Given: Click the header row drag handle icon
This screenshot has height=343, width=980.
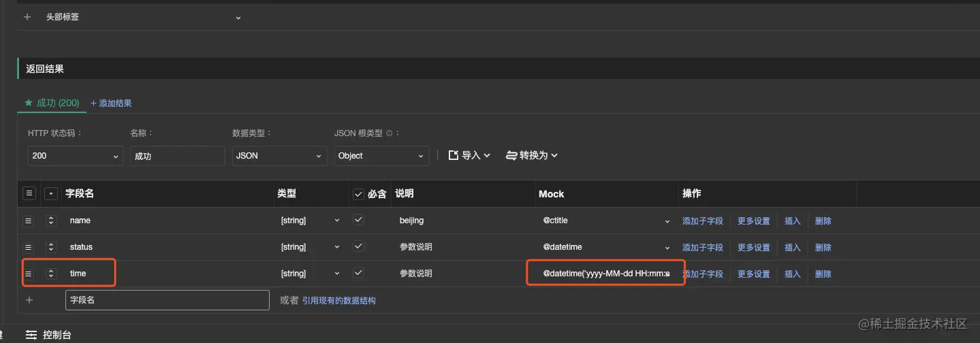Looking at the screenshot, I should pos(29,194).
